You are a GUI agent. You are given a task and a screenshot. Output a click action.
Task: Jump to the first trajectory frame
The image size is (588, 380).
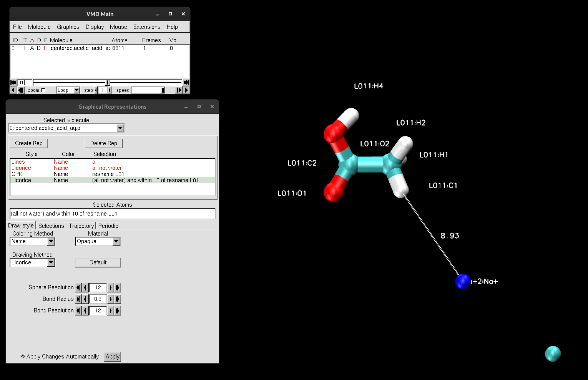13,82
